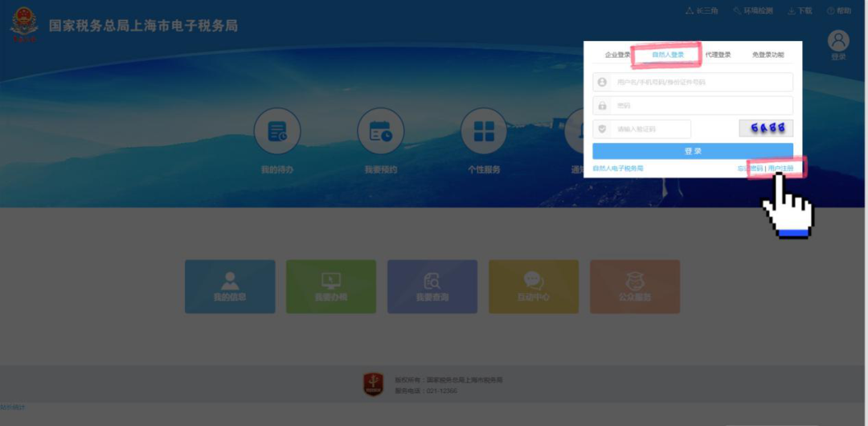Image resolution: width=868 pixels, height=426 pixels.
Task: Switch to the 自然人登录 tab
Action: 668,55
